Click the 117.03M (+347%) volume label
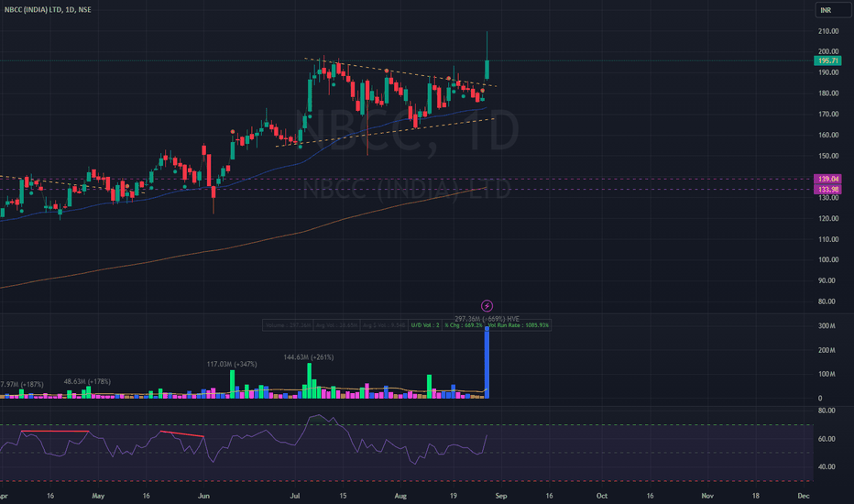Viewport: 854px width, 504px height. click(232, 364)
